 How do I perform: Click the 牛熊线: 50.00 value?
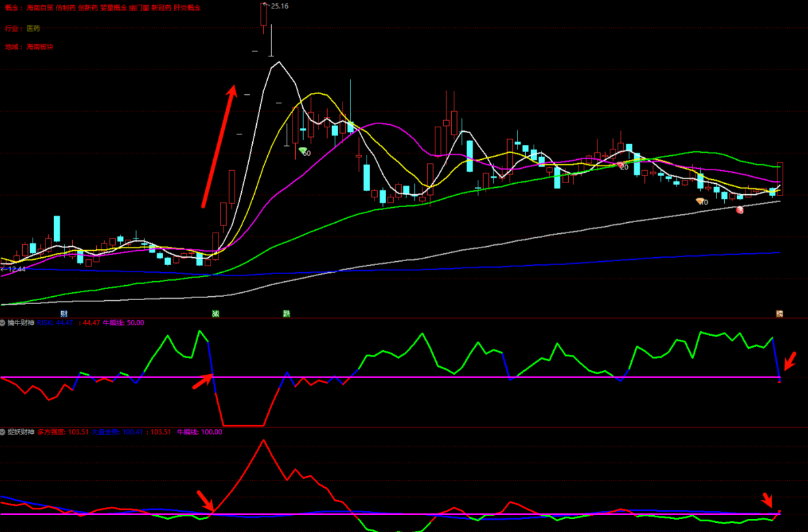(x=124, y=323)
